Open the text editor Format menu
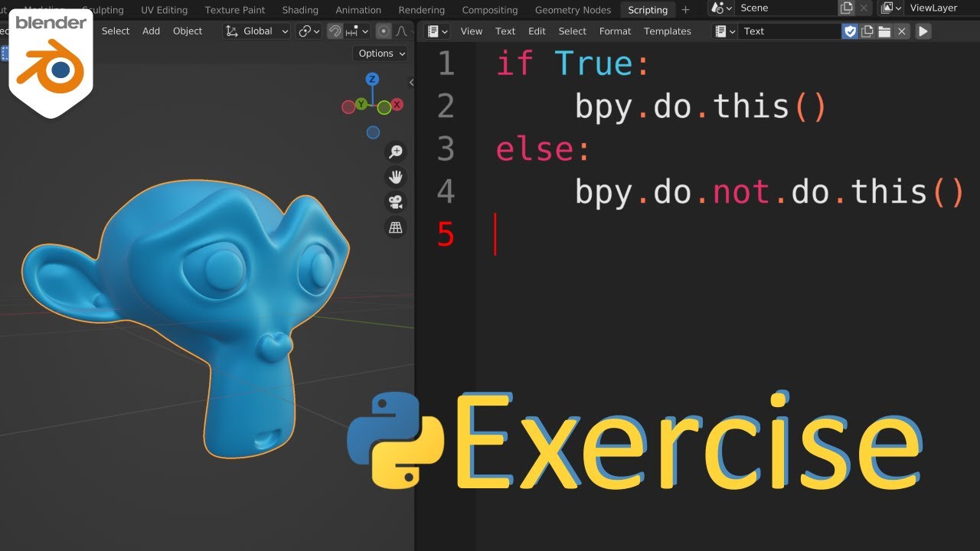Image resolution: width=980 pixels, height=551 pixels. pyautogui.click(x=616, y=31)
